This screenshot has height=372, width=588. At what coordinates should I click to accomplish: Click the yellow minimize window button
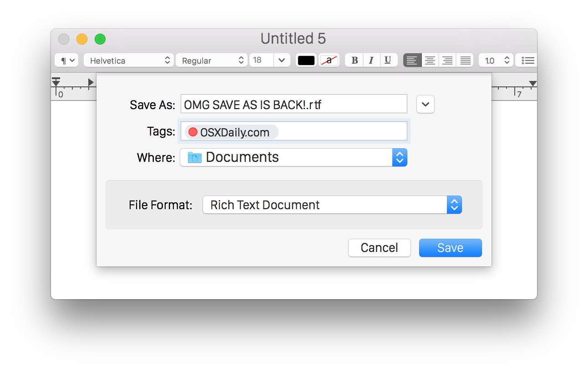82,39
